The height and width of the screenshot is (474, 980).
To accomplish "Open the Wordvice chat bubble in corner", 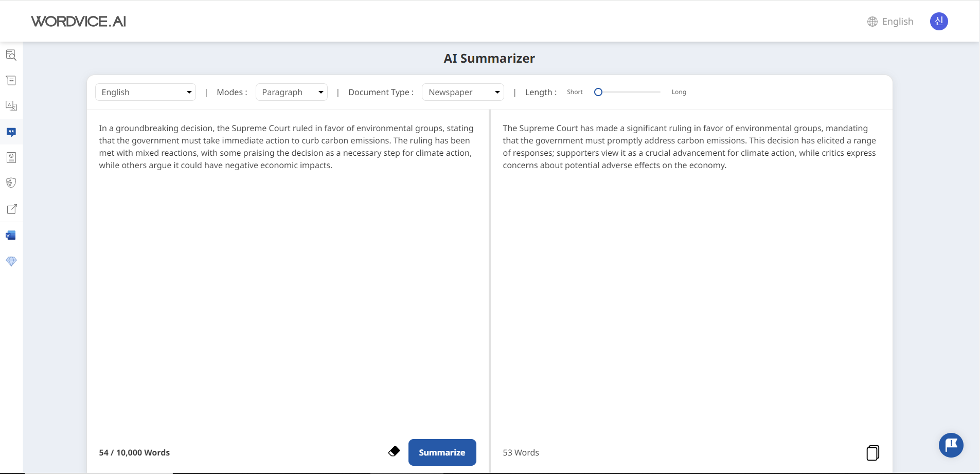I will (x=950, y=445).
